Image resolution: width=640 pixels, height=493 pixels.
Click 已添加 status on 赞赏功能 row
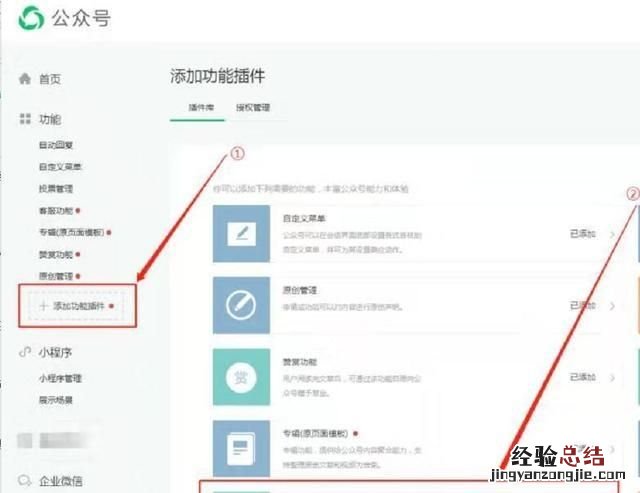point(583,377)
